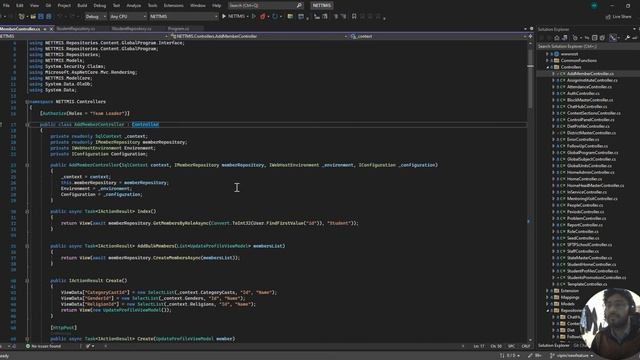This screenshot has width=640, height=360.
Task: Click the Save toolbar icon
Action: 41,16
